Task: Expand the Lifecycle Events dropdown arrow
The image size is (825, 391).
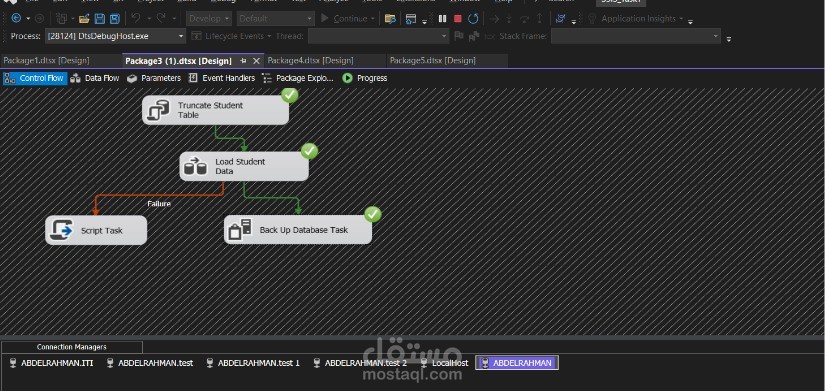Action: coord(269,36)
